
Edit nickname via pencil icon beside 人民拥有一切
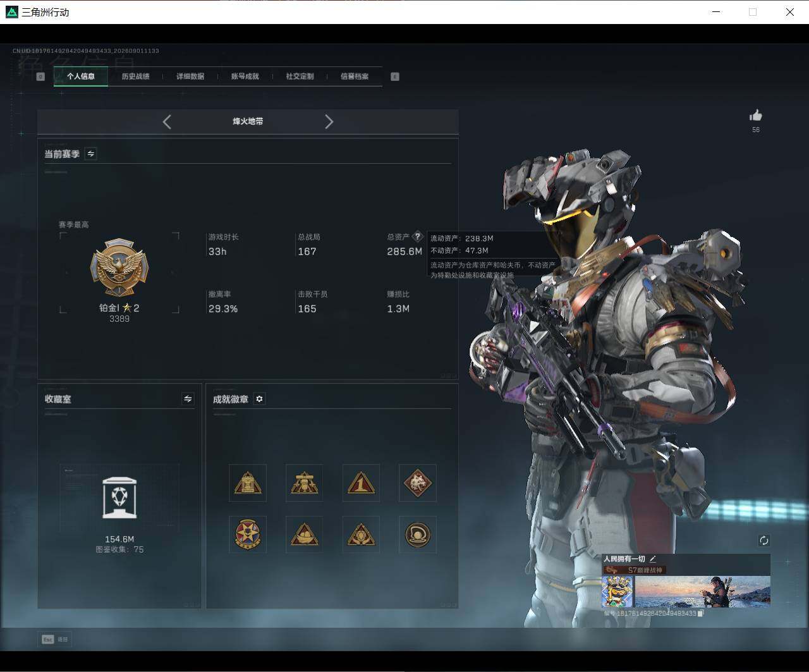tap(653, 559)
